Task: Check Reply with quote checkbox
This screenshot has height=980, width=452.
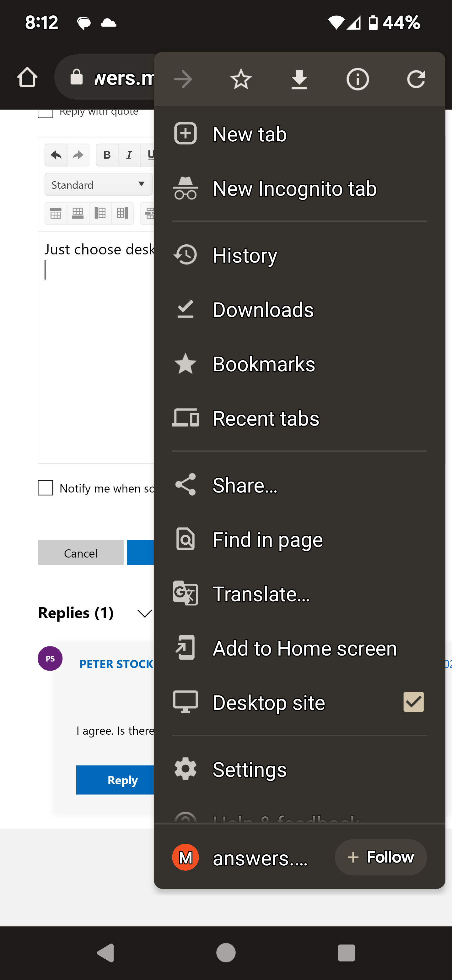Action: [x=45, y=113]
